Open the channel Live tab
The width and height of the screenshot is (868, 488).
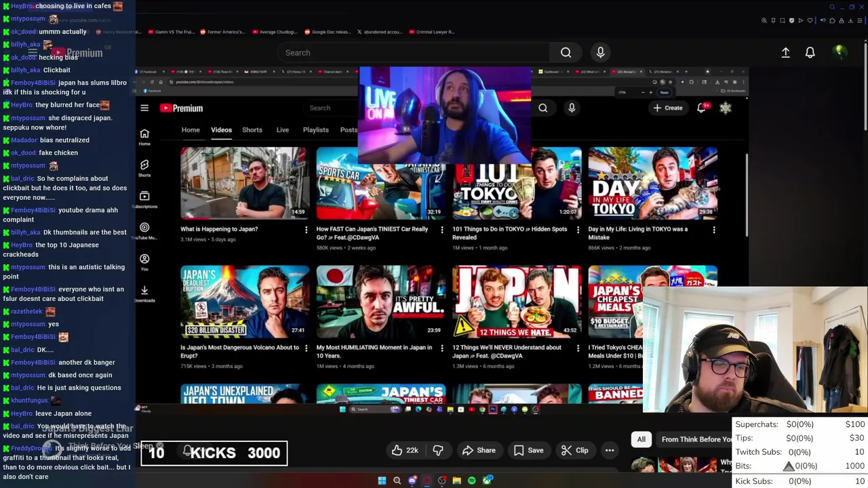[283, 129]
